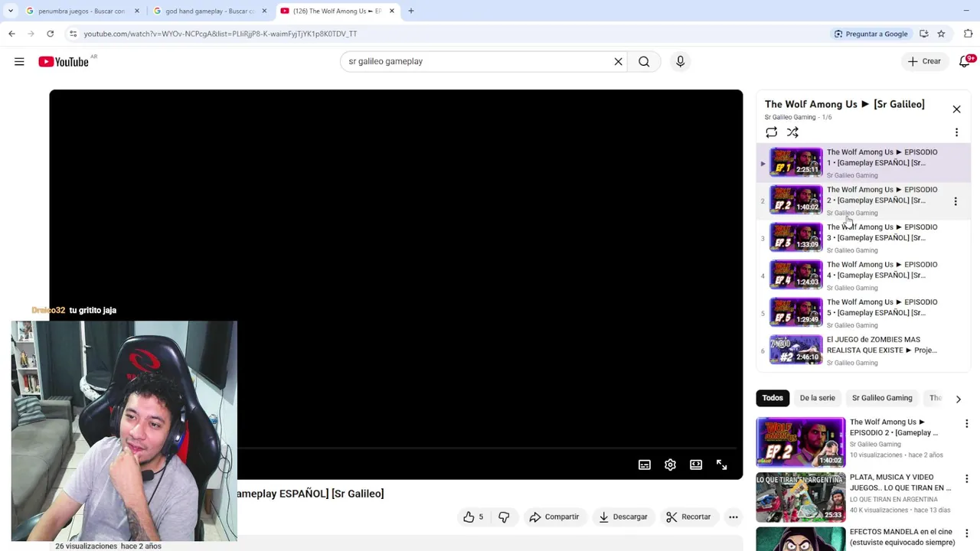Open the notifications bell
This screenshot has height=551, width=980.
point(965,61)
